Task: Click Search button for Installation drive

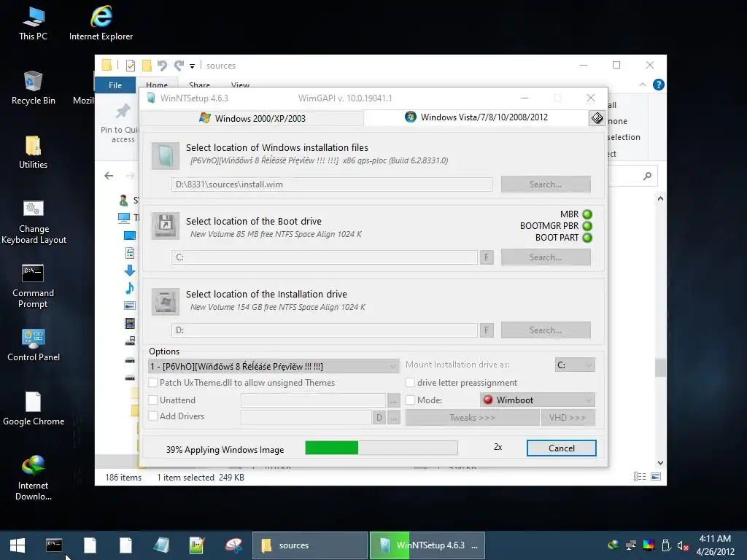Action: [x=546, y=330]
